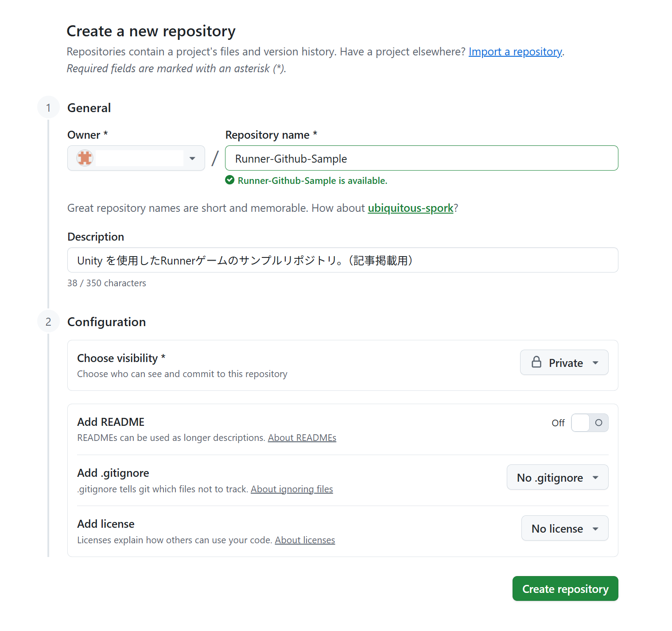Click the lock icon on Private button

click(x=536, y=362)
